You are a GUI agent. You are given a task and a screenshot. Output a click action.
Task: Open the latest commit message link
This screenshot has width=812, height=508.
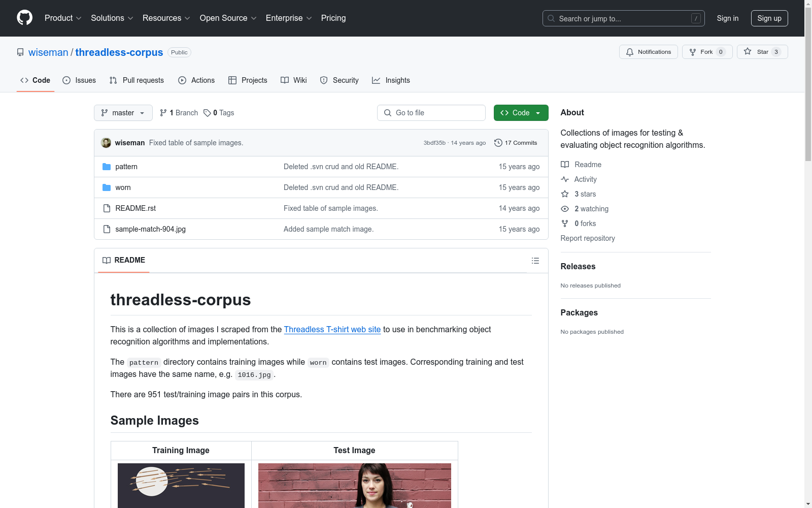tap(196, 143)
